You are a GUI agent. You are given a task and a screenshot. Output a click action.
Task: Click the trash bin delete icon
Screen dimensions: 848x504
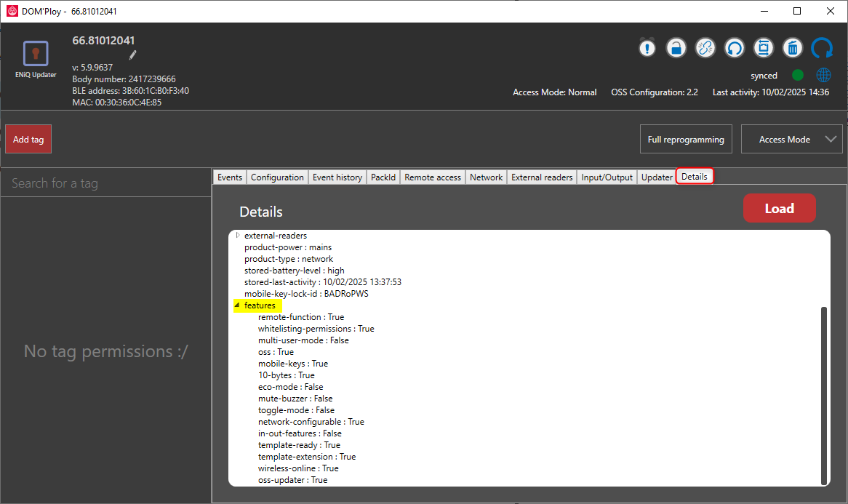pos(793,48)
